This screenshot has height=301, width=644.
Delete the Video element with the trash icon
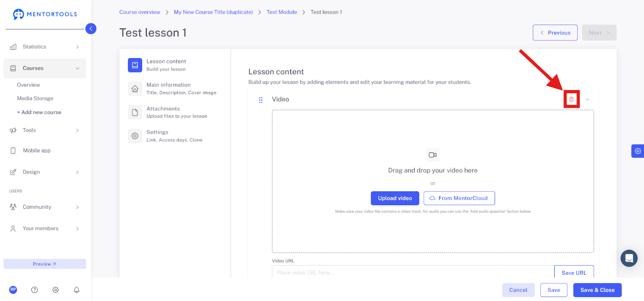tap(571, 99)
